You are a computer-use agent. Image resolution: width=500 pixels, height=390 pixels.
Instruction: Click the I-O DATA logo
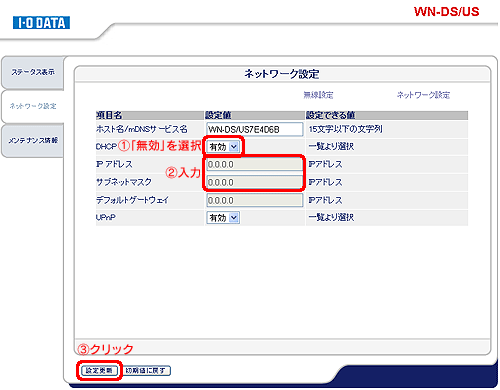[41, 23]
